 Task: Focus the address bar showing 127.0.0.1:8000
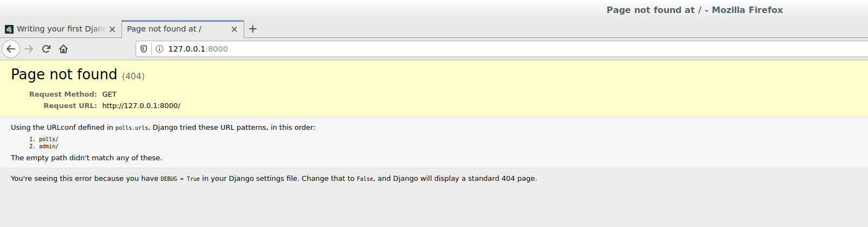point(502,49)
